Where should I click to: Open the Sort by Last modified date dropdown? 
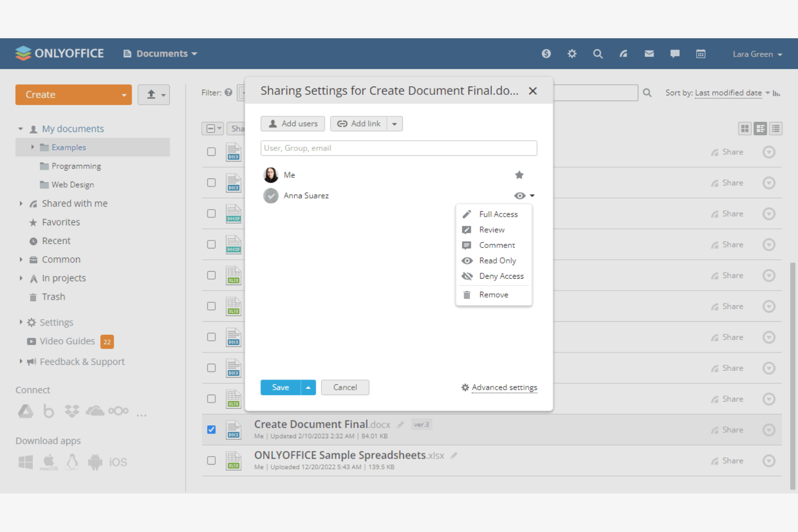[728, 93]
